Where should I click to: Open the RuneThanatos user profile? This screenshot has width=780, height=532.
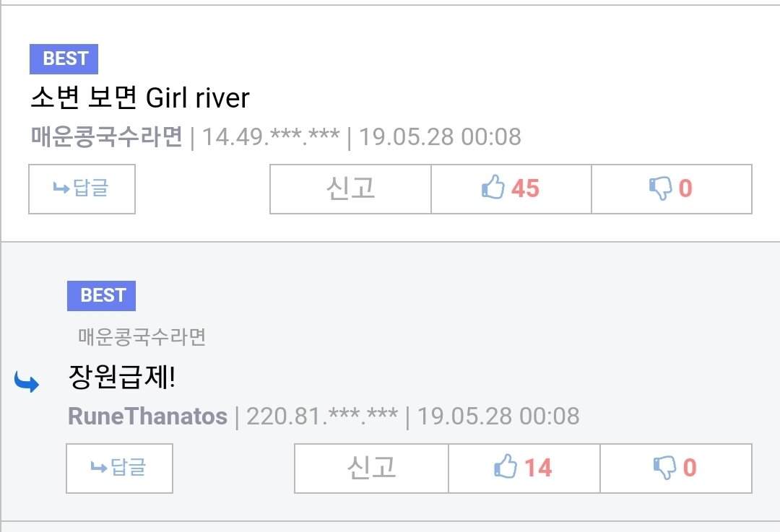[147, 417]
